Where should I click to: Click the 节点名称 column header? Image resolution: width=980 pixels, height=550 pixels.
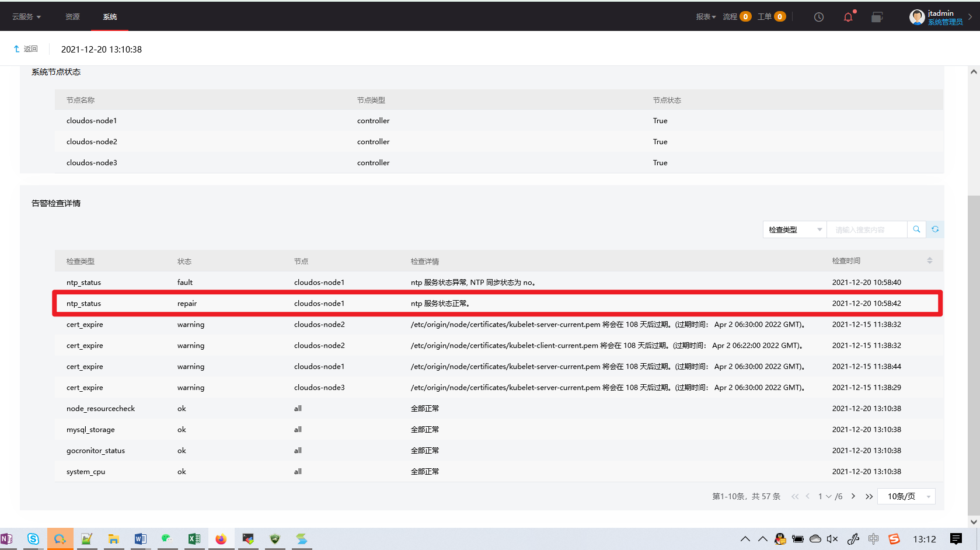(81, 100)
